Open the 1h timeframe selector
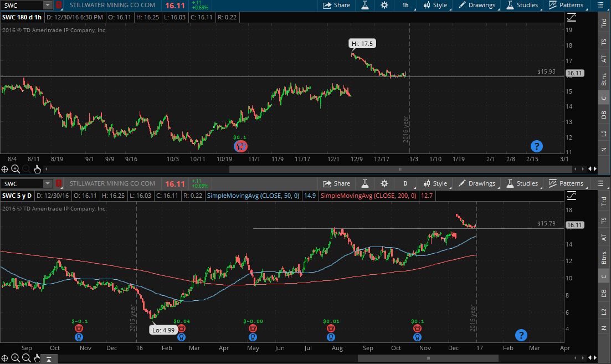This screenshot has height=364, width=611. tap(405, 5)
